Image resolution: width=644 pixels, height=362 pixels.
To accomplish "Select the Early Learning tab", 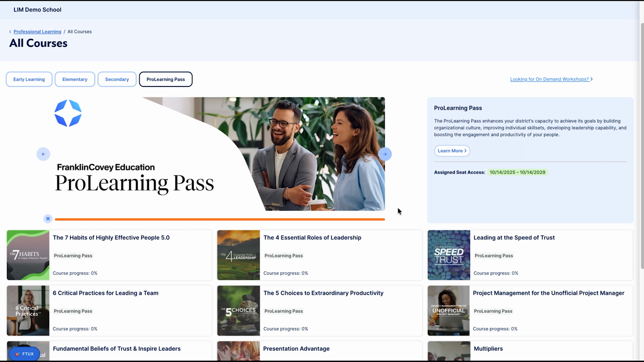I will click(x=29, y=79).
